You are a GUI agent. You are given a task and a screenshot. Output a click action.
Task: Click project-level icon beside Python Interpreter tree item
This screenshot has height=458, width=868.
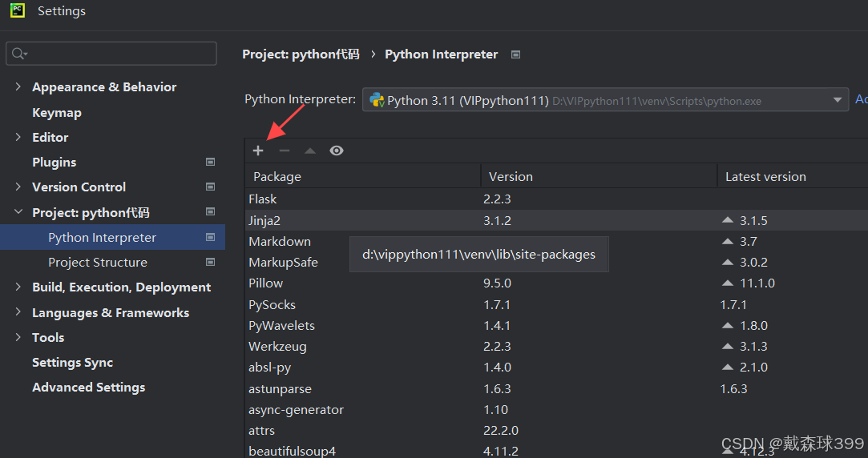coord(210,237)
